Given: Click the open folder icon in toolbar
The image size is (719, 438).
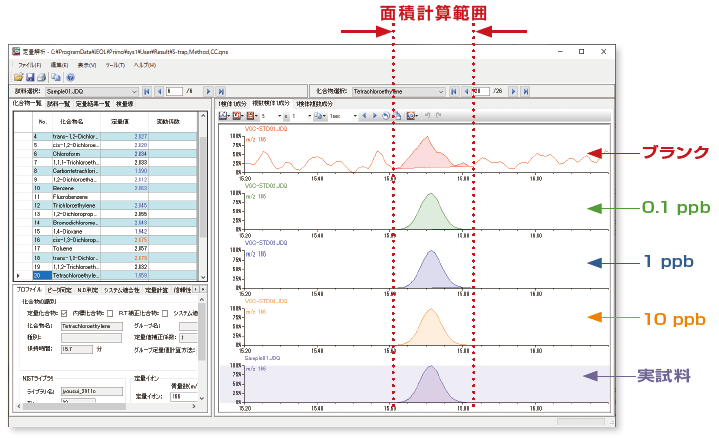Looking at the screenshot, I should pyautogui.click(x=19, y=77).
